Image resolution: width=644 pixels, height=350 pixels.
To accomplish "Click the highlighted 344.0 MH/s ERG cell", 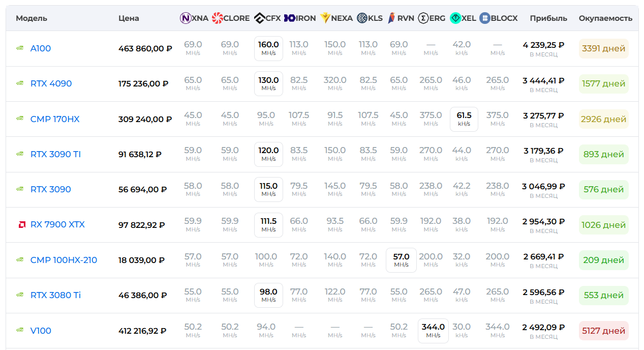I will pyautogui.click(x=433, y=331).
